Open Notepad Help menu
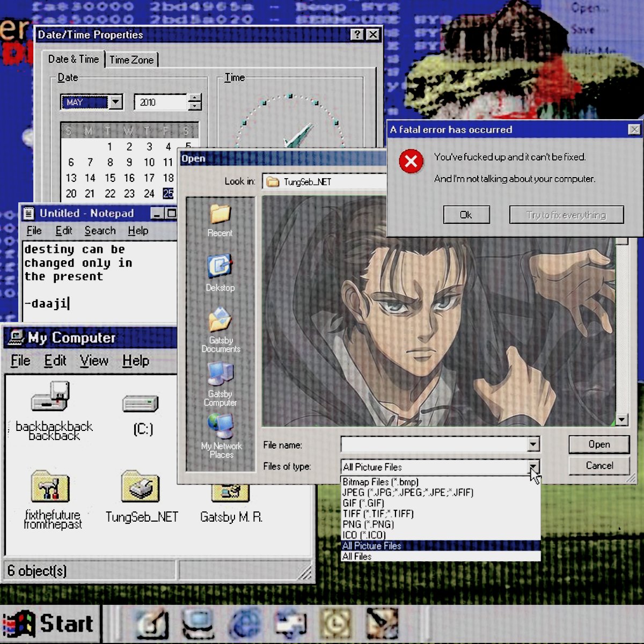The image size is (644, 644). [138, 230]
